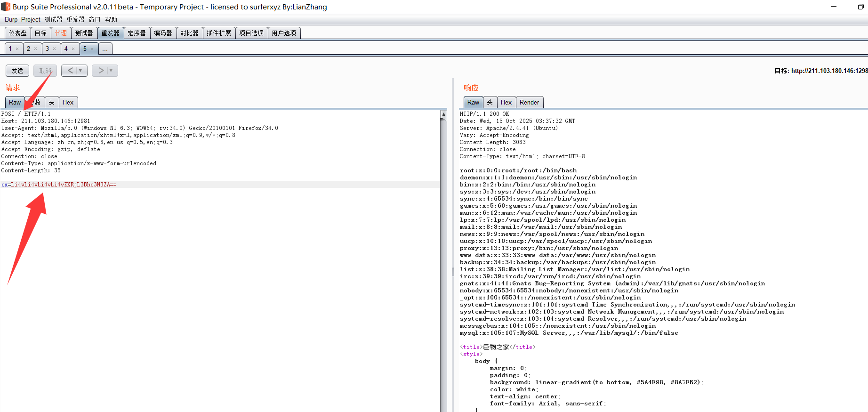The width and height of the screenshot is (868, 412).
Task: Switch to the 测试器 tool tab
Action: [84, 33]
